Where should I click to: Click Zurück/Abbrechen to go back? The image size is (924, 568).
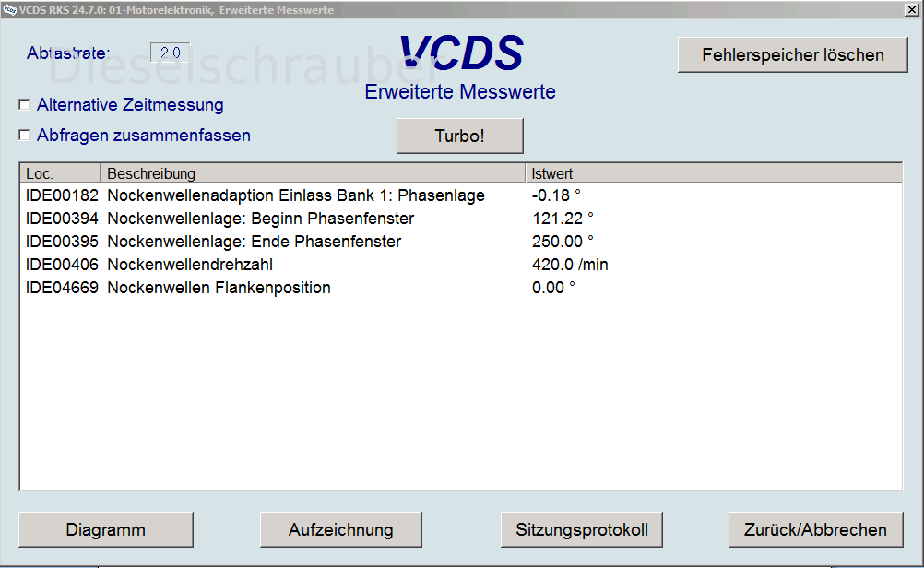[815, 529]
